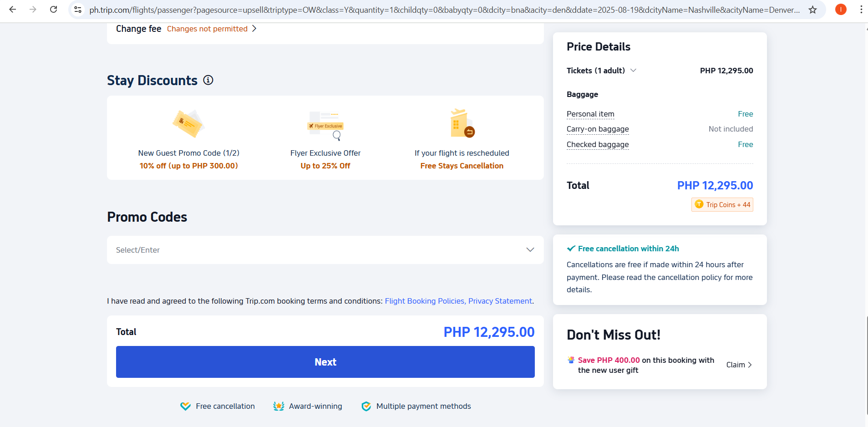
Task: Open the browser profile avatar
Action: click(x=841, y=10)
